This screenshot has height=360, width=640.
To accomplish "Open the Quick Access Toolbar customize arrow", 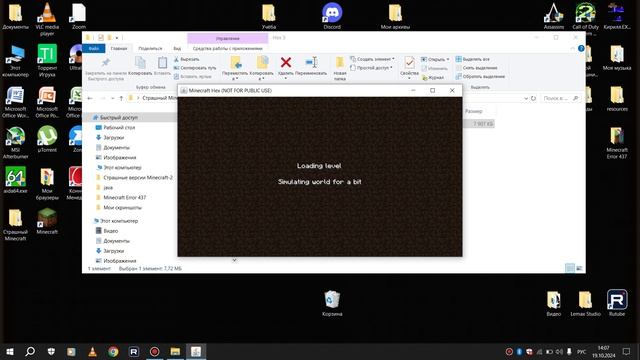I will tap(117, 38).
